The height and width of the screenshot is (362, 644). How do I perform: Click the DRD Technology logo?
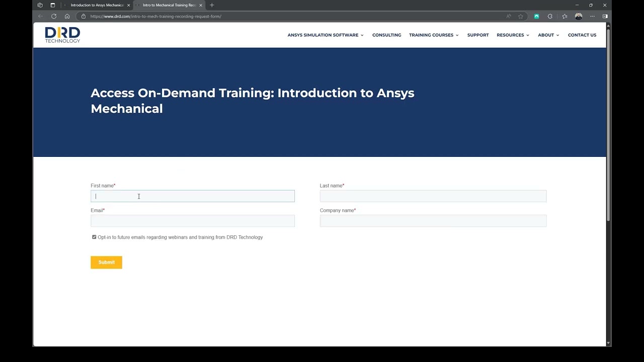[x=62, y=35]
